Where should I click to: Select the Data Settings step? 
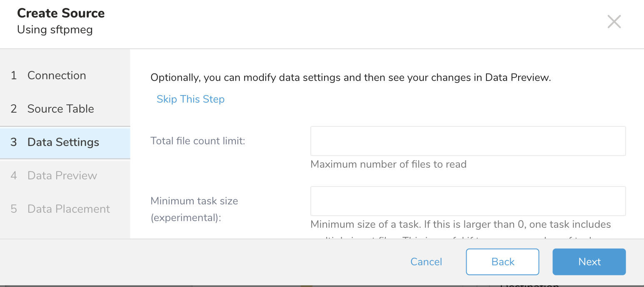[63, 142]
